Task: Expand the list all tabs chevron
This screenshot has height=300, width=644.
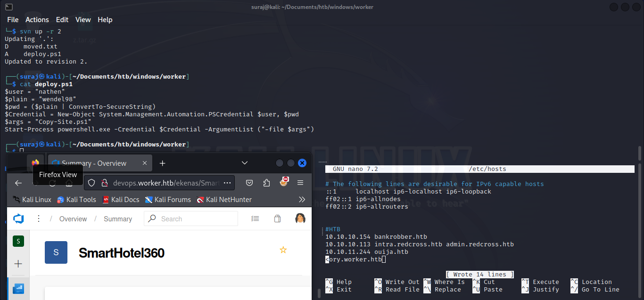Action: (245, 163)
